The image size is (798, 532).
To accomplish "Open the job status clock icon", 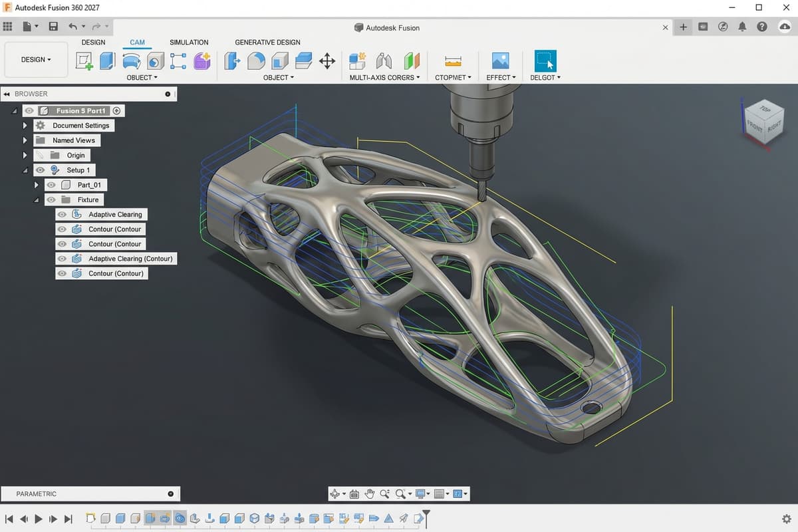I will pyautogui.click(x=723, y=27).
